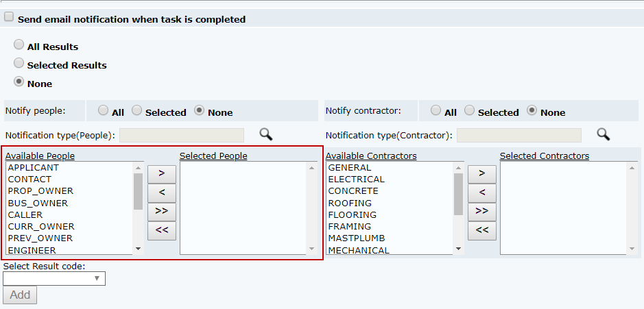The width and height of the screenshot is (644, 309).
Task: Click magnifier next to Notification type(Contractor)
Action: coord(603,134)
